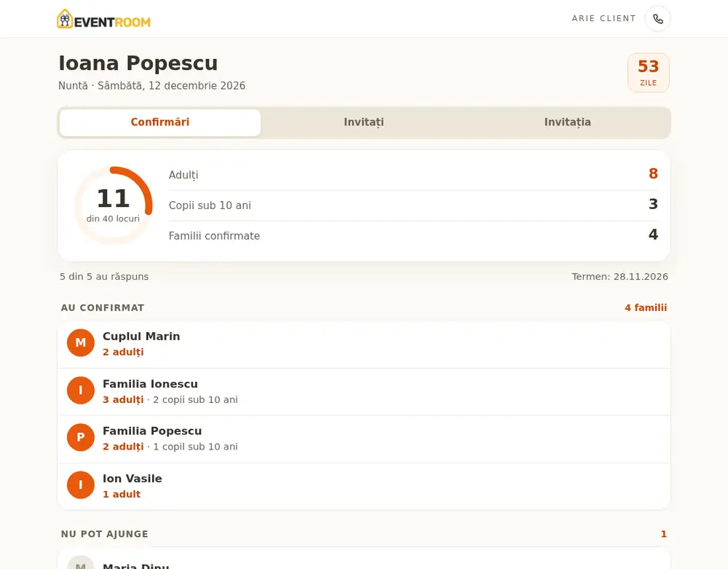Click the '2 copii sub 10 ani' detail
The height and width of the screenshot is (569, 728).
pos(195,399)
